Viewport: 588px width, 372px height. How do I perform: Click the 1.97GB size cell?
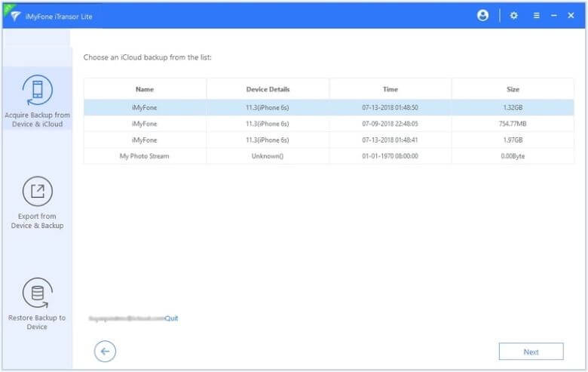(513, 140)
